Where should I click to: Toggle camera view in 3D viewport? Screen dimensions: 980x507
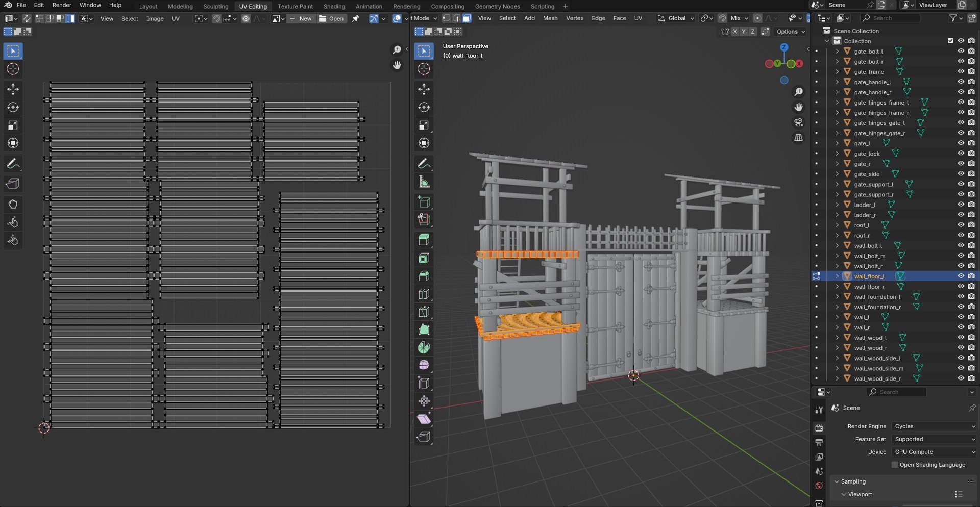[x=798, y=122]
